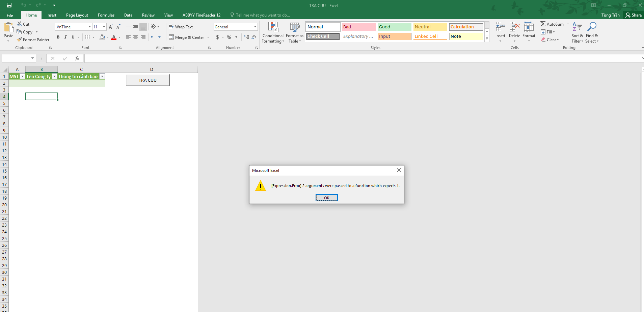Open the font name dropdown

[89, 27]
